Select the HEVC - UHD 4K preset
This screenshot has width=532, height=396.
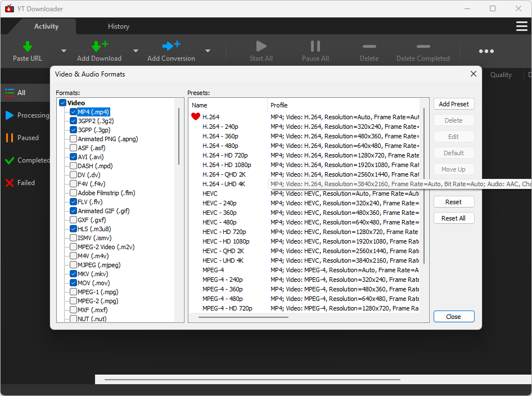coord(223,260)
